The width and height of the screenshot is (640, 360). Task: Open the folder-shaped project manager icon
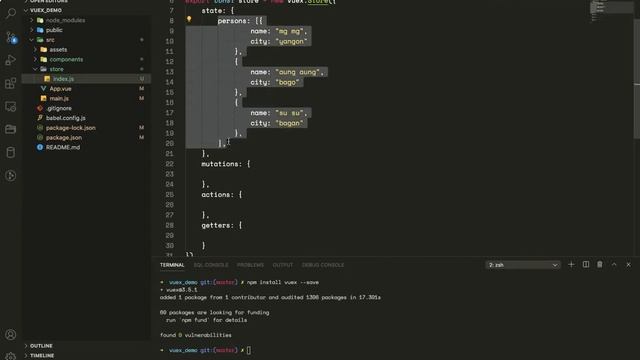tap(11, 129)
